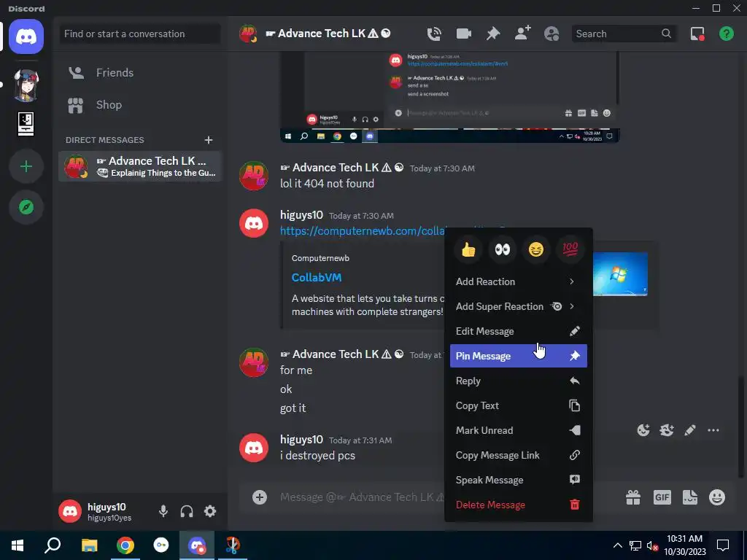
Task: Open the sticker picker
Action: click(690, 497)
